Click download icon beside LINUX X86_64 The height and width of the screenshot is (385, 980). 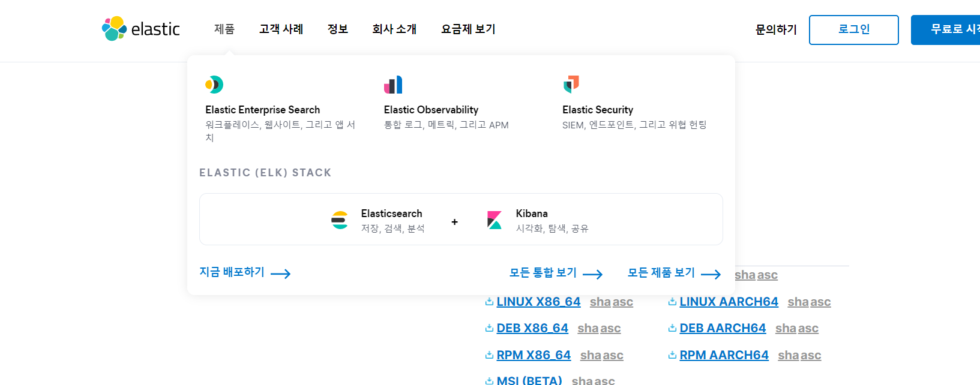click(489, 302)
